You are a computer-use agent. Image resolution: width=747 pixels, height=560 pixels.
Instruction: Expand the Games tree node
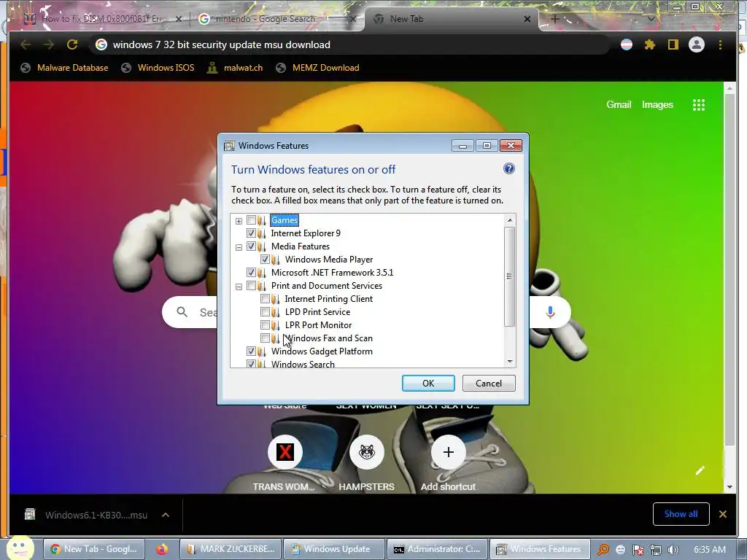[x=239, y=221]
